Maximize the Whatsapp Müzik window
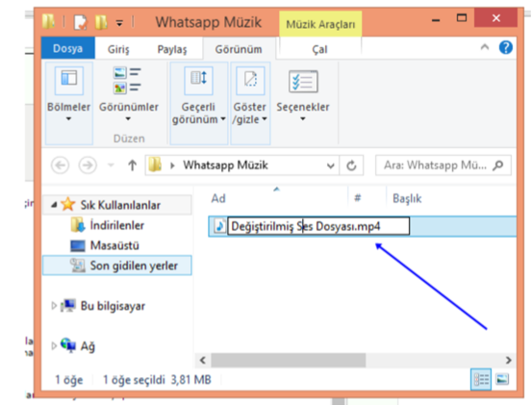The image size is (532, 405). [x=462, y=17]
